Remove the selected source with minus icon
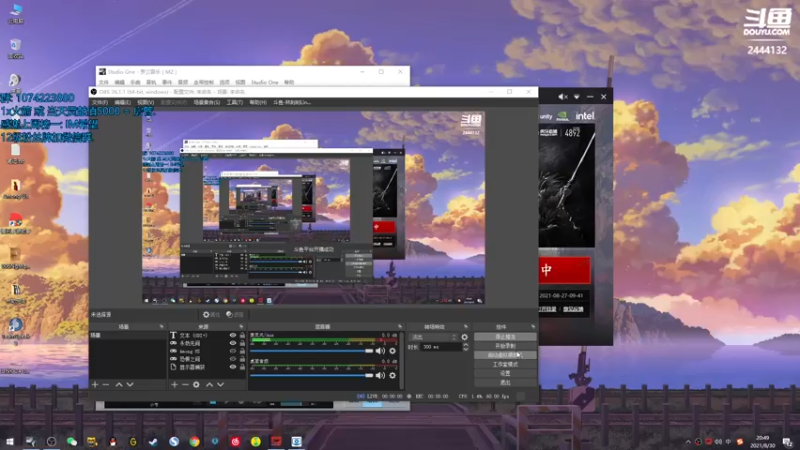800x450 pixels. (x=185, y=384)
